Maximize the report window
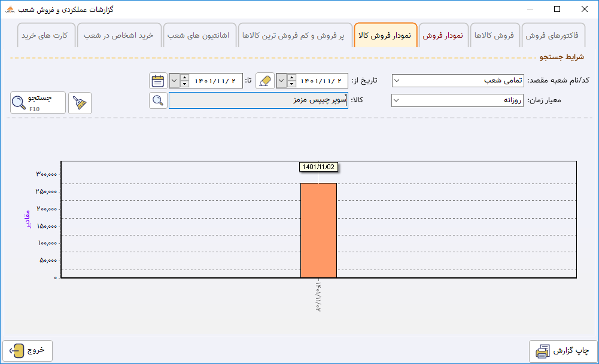599x364 pixels. [557, 9]
